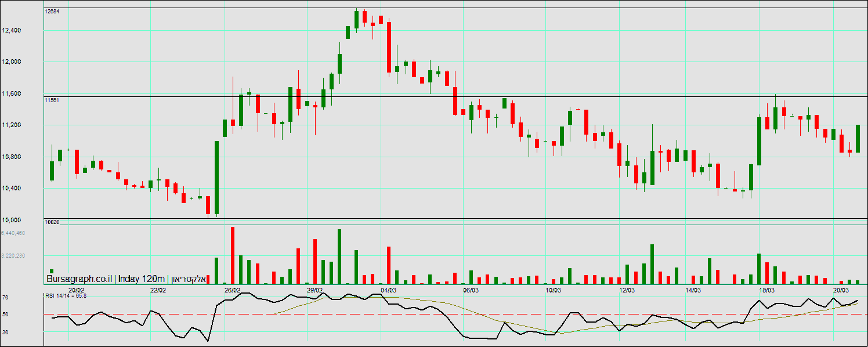
Task: Click the RSI 14/14 = 65.8 indicator label
Action: [x=66, y=295]
